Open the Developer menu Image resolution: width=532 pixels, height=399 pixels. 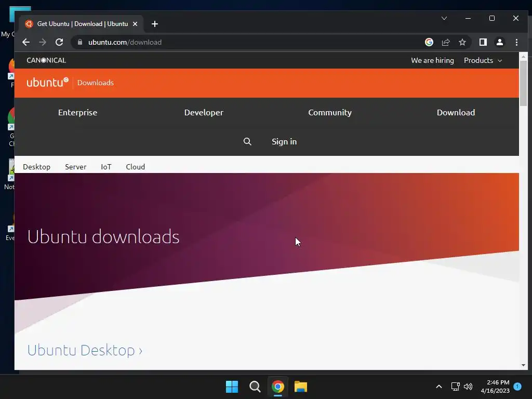(x=204, y=112)
